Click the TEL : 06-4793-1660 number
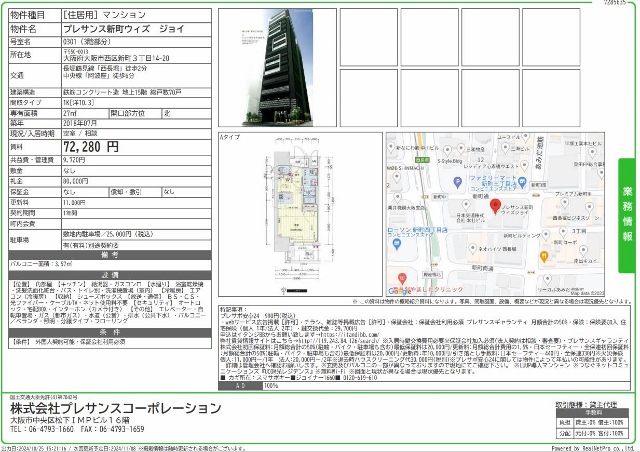640x452 pixels. (x=42, y=429)
